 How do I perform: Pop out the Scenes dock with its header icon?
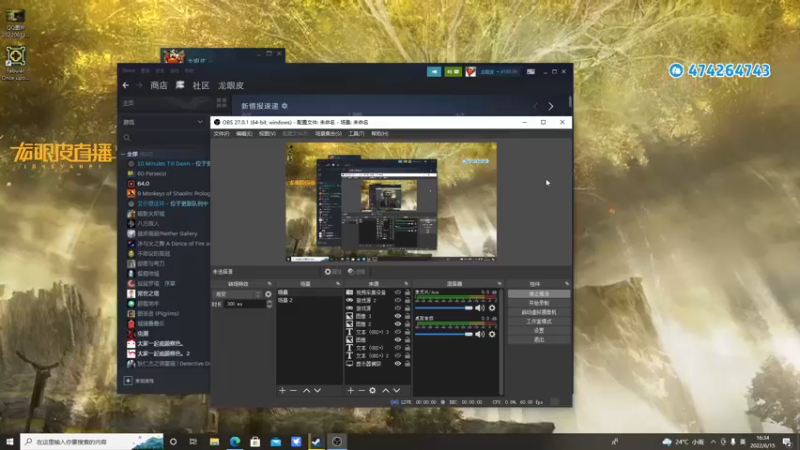tap(338, 284)
